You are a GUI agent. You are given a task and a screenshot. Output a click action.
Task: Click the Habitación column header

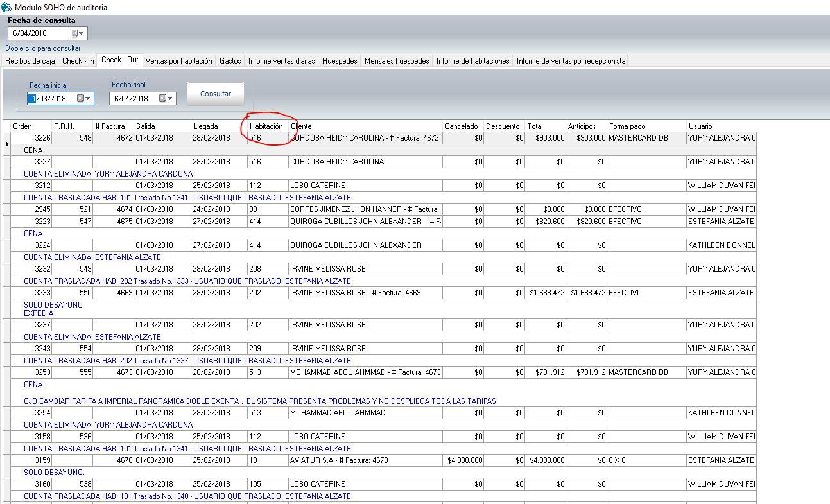pos(266,126)
